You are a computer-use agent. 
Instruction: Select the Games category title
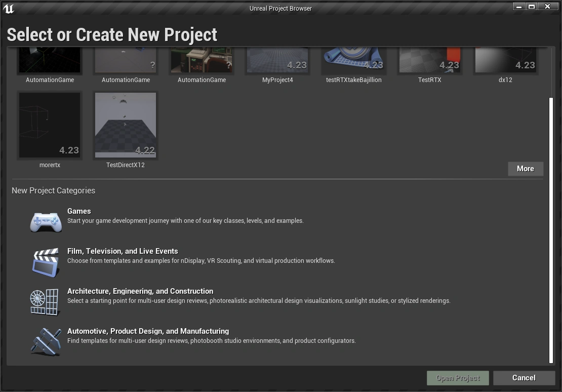pyautogui.click(x=79, y=211)
